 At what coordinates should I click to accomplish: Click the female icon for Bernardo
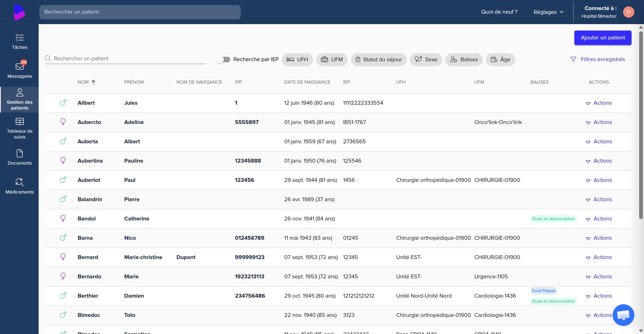[63, 276]
